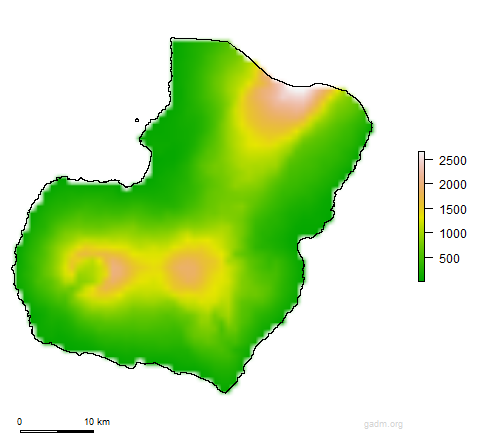480x433 pixels.
Task: Click the dark green bottom of color bar
Action: pyautogui.click(x=421, y=277)
